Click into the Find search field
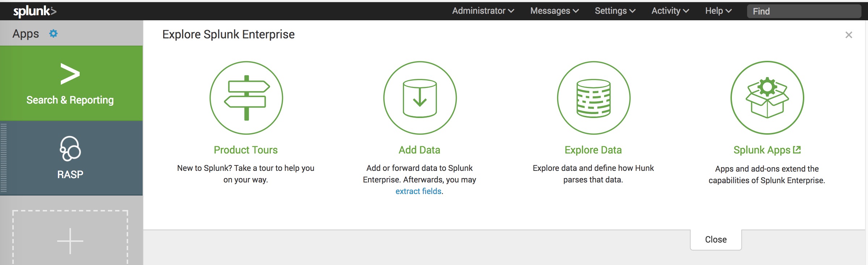This screenshot has width=868, height=265. point(804,11)
